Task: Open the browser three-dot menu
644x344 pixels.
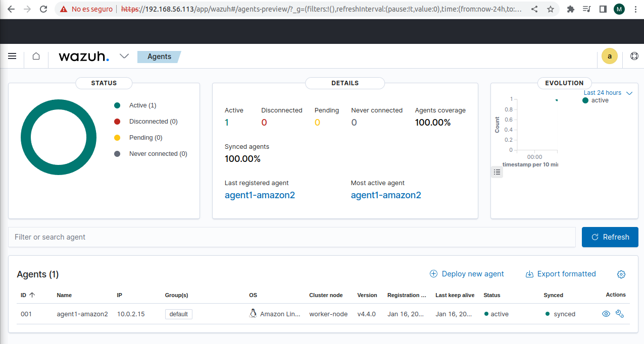Action: 635,9
